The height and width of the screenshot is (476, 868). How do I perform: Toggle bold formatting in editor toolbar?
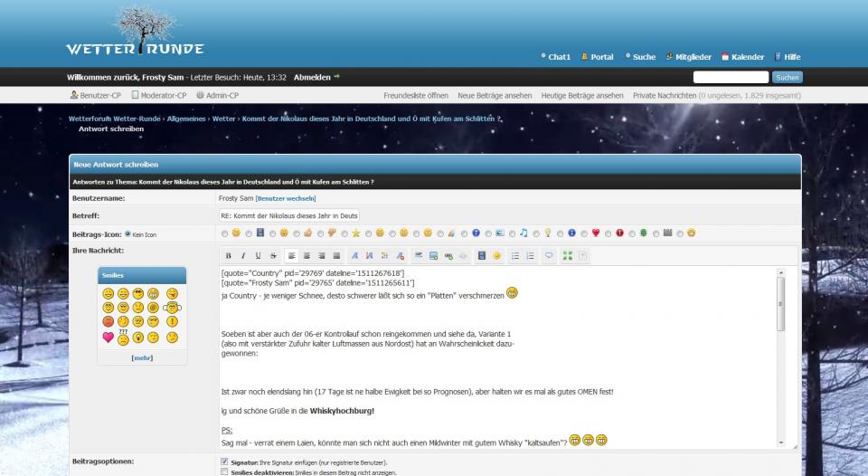[x=229, y=256]
